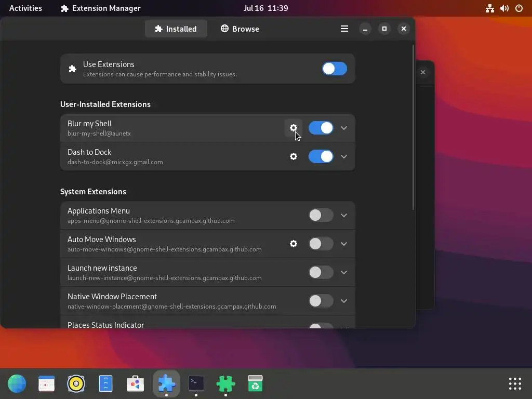Click the Auto Move Windows row title
Image resolution: width=532 pixels, height=399 pixels.
101,239
